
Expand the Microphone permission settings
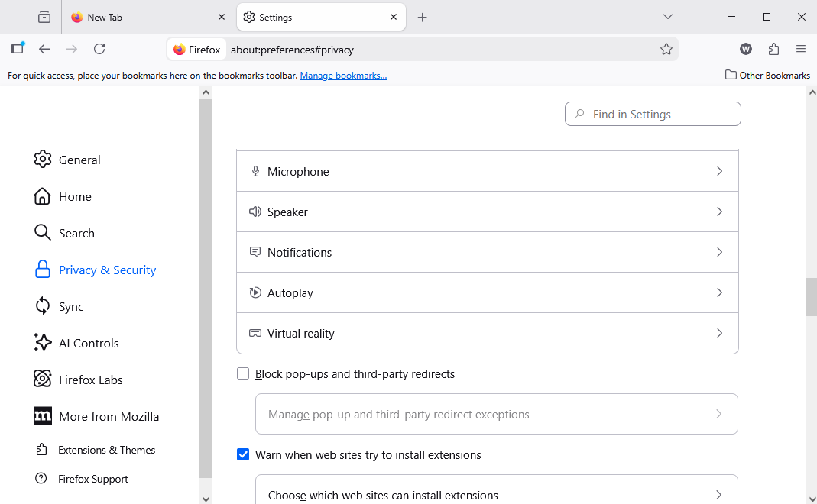(x=487, y=171)
